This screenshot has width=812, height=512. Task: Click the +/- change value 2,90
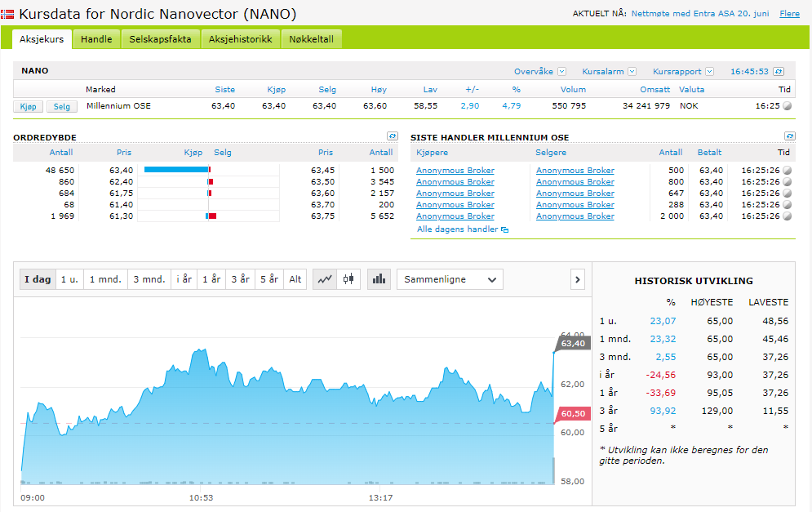point(470,105)
